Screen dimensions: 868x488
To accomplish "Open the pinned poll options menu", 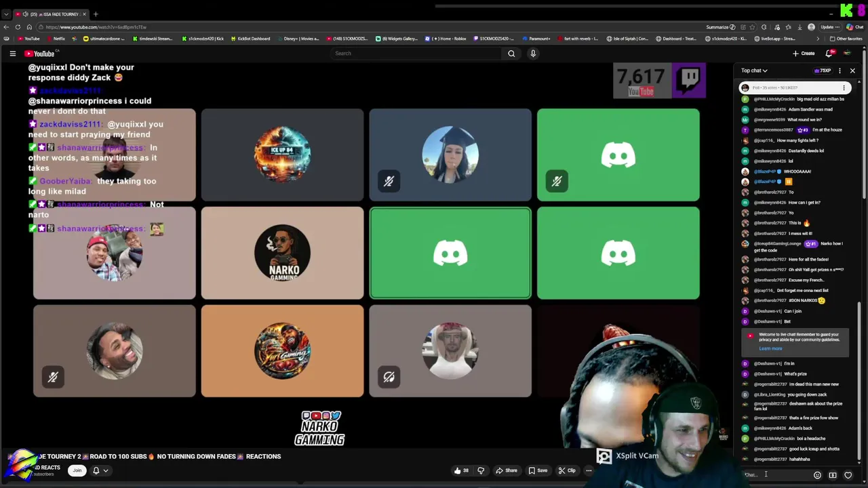I will tap(844, 87).
